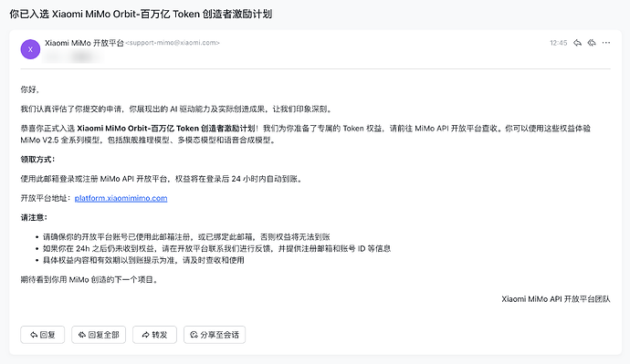
Task: Open the three-dot more options menu
Action: (606, 43)
